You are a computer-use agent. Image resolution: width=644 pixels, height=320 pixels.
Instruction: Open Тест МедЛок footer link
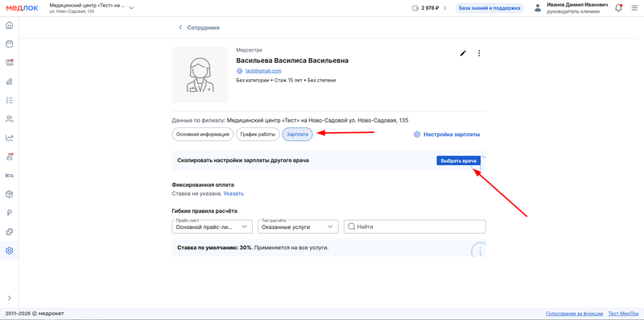coord(623,314)
